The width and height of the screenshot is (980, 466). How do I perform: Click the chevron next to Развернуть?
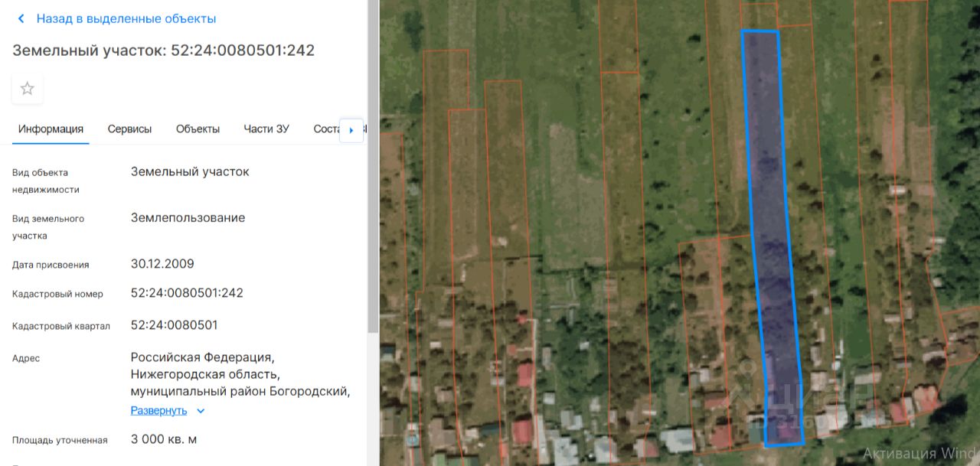click(201, 411)
